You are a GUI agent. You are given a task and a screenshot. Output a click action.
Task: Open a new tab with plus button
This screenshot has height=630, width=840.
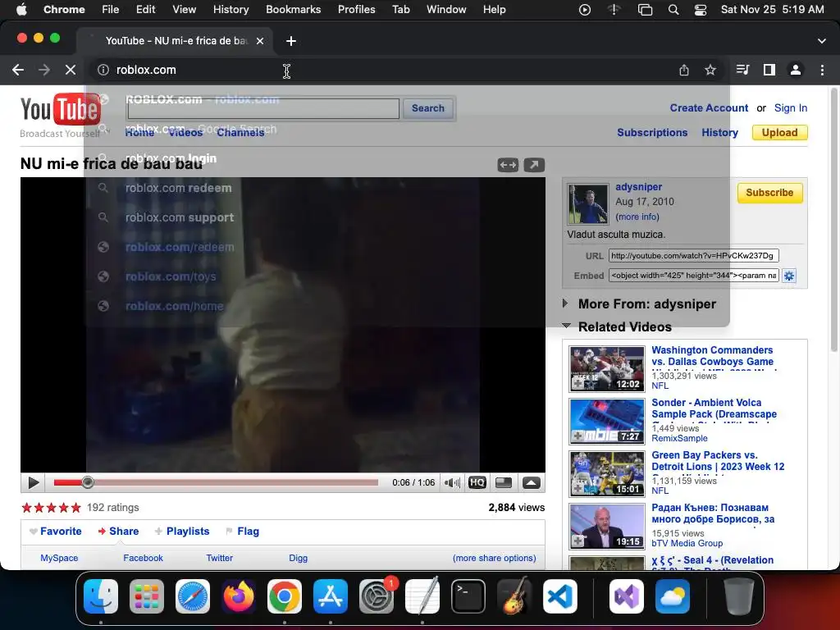click(x=291, y=41)
